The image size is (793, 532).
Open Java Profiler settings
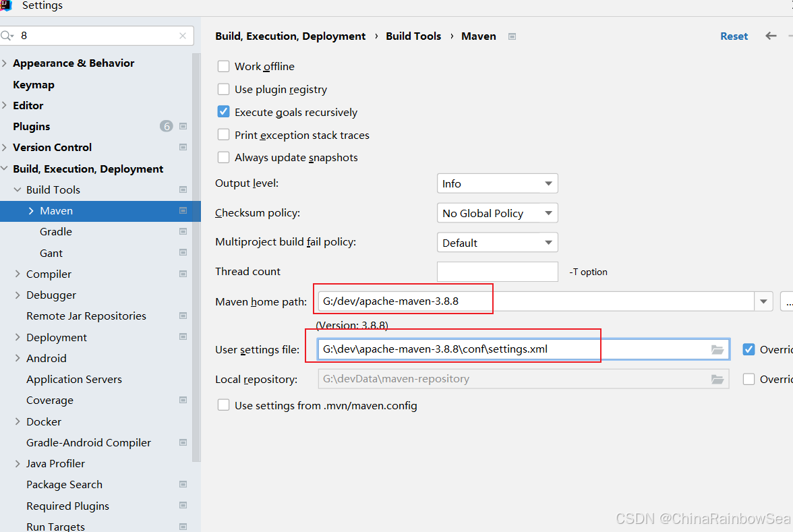[55, 463]
